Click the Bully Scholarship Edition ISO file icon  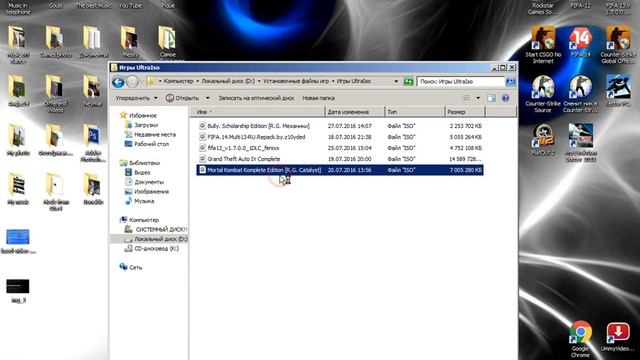point(202,126)
